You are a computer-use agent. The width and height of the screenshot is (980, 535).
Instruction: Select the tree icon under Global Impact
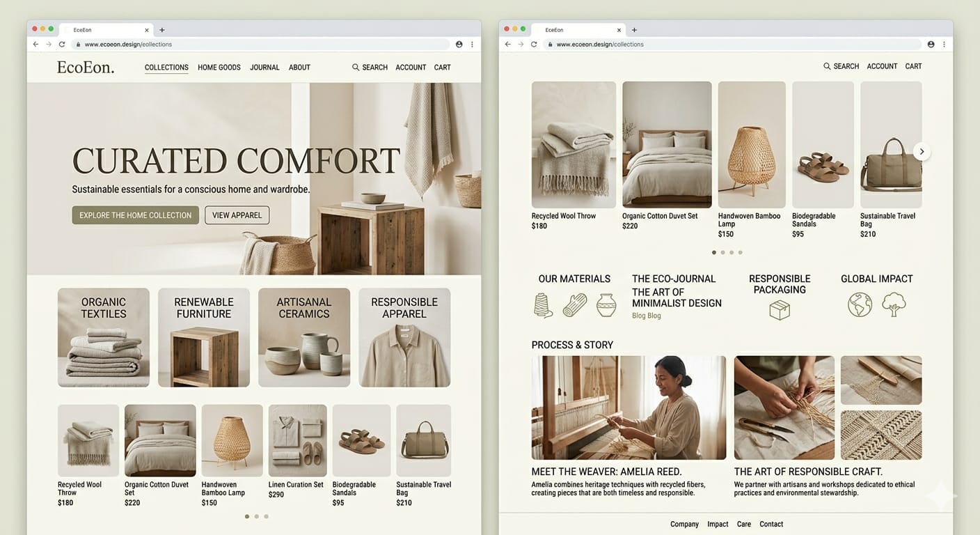pyautogui.click(x=894, y=304)
